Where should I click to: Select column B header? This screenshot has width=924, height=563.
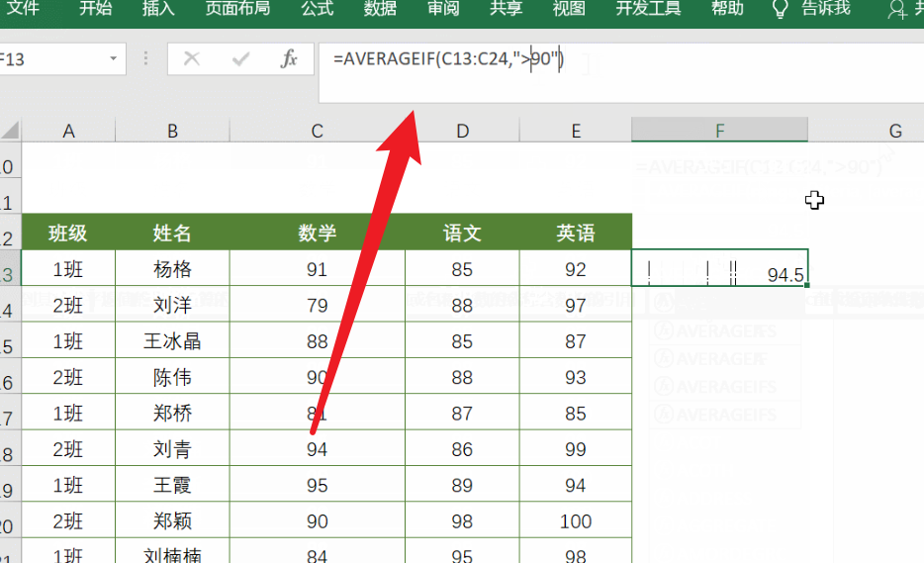[x=172, y=131]
